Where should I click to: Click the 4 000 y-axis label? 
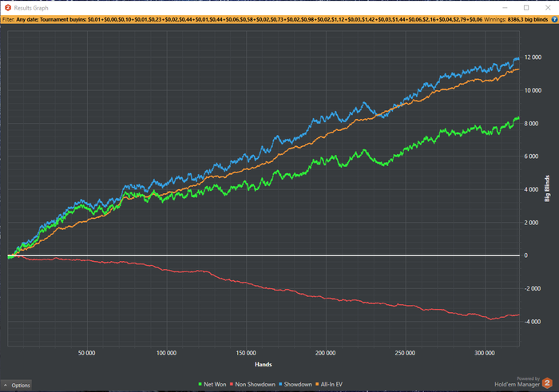[531, 189]
